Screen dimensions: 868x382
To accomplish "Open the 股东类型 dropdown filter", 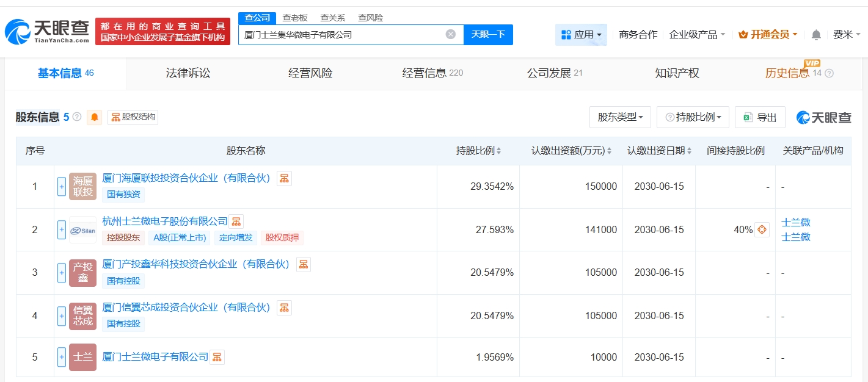I will click(620, 117).
